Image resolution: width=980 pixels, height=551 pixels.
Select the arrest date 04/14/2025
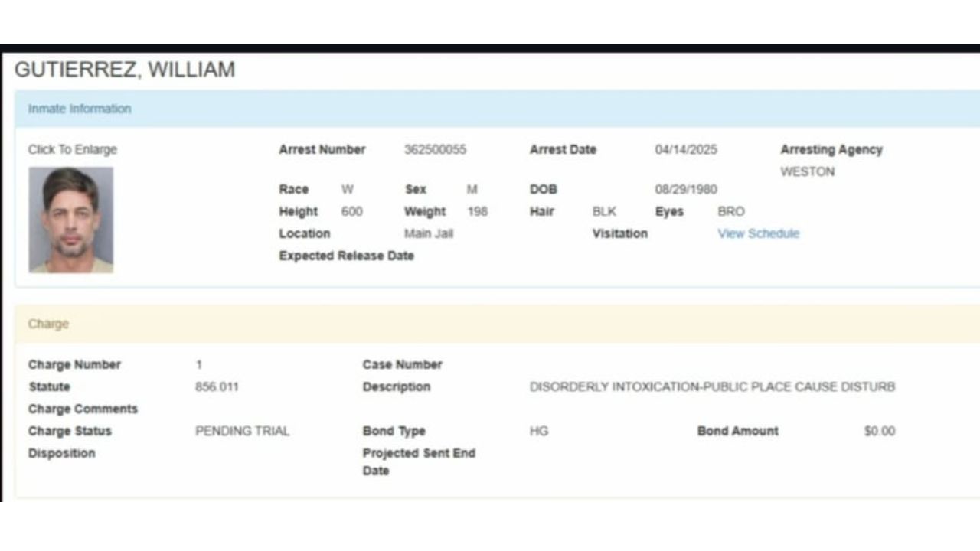(686, 149)
